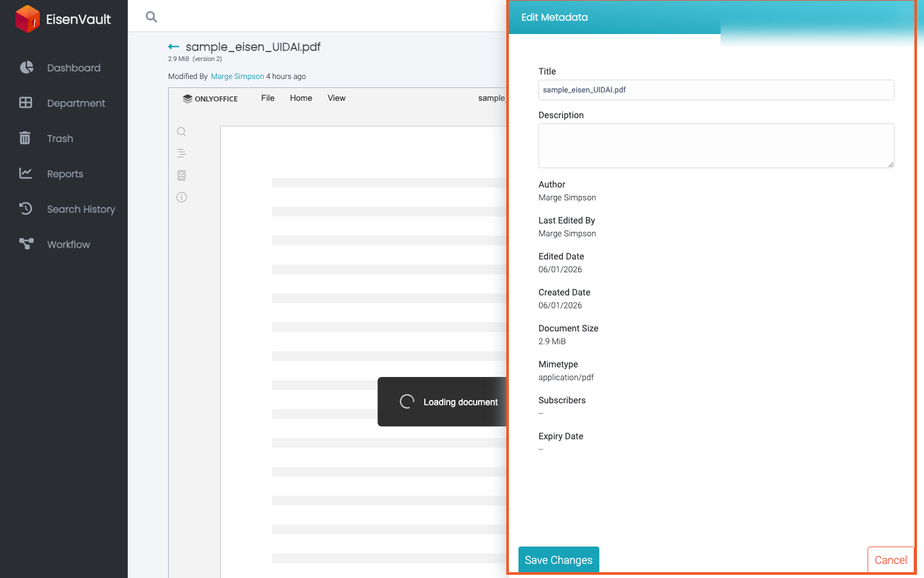Open the ONLYOFFICE page thumbnails icon
The width and height of the screenshot is (924, 578).
(x=182, y=175)
